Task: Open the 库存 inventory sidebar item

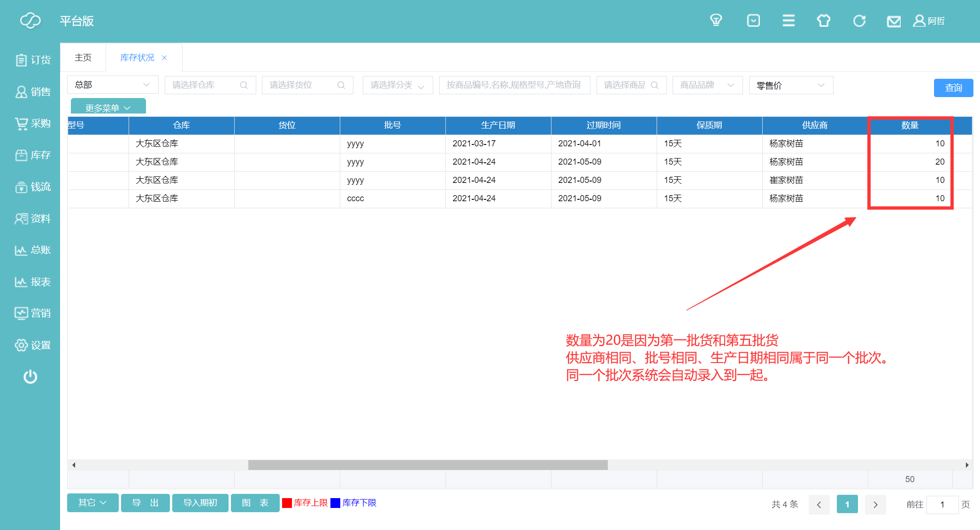Action: (33, 155)
